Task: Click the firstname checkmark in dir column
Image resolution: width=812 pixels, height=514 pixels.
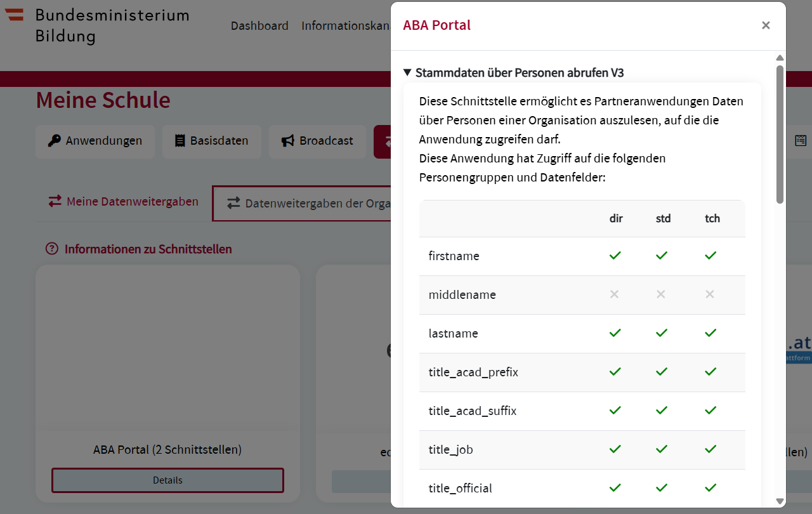Action: [615, 256]
